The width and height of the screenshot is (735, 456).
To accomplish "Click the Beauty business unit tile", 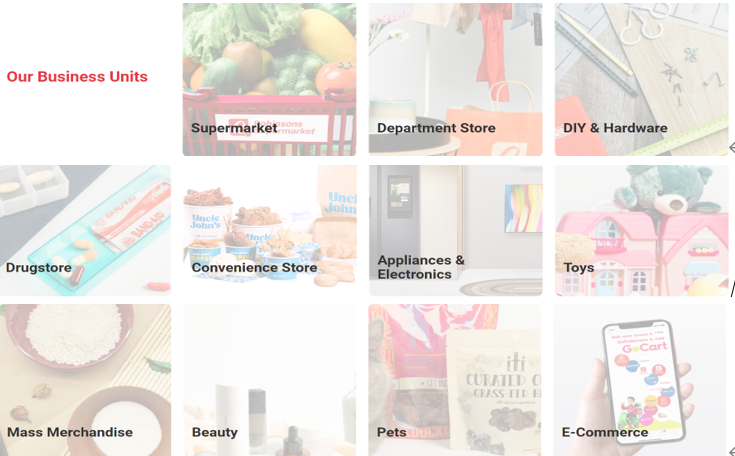I will click(x=270, y=380).
